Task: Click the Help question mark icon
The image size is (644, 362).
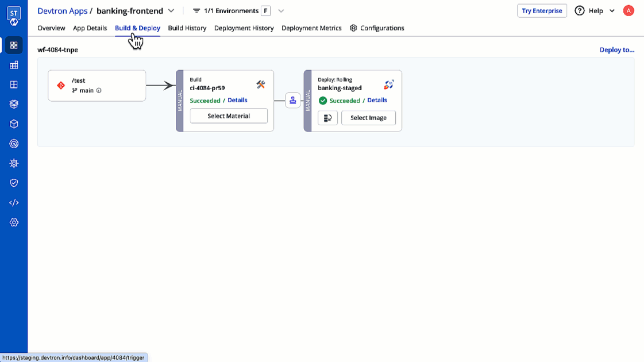Action: click(579, 10)
